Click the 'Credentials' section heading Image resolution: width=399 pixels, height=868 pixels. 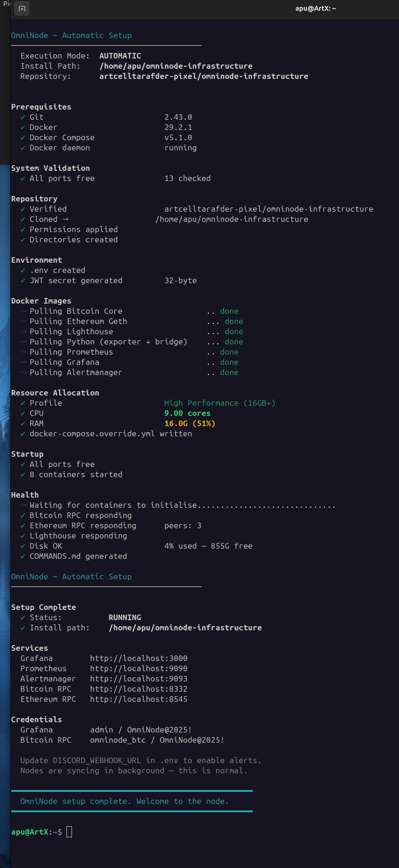pos(37,719)
